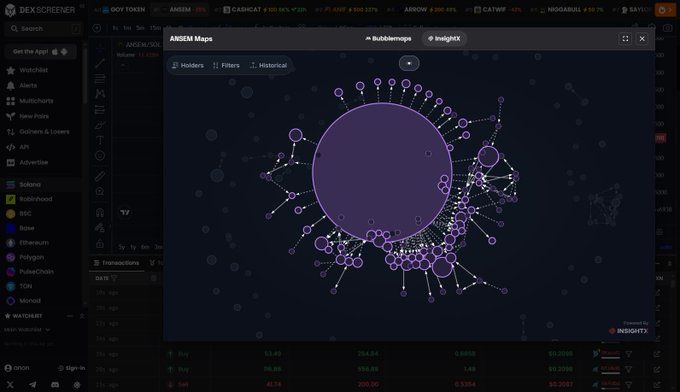Select the zoom-in tool in chart toolbar
Image resolution: width=680 pixels, height=392 pixels.
point(100,191)
